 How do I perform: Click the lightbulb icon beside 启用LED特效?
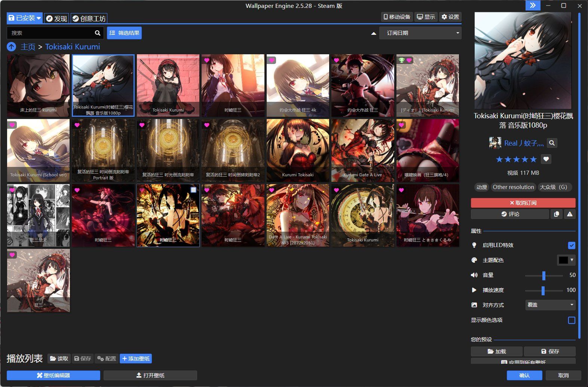click(x=474, y=245)
